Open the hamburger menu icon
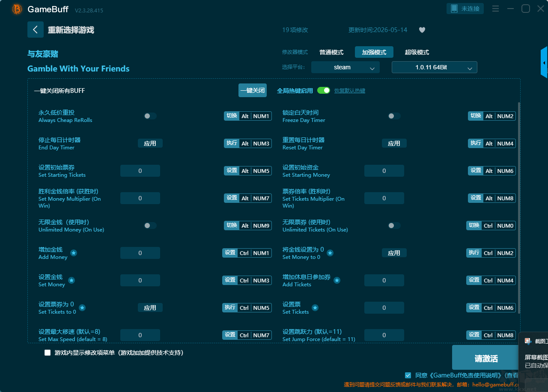 click(x=496, y=9)
